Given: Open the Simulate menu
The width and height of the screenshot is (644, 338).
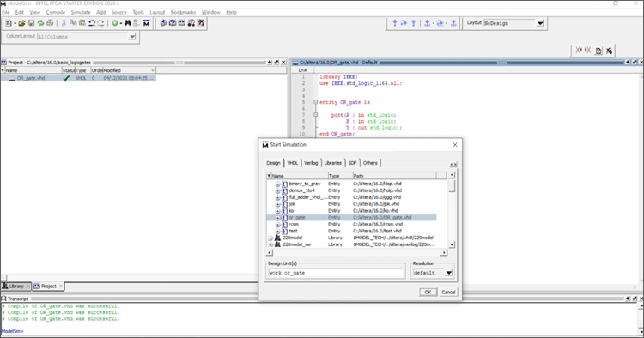Looking at the screenshot, I should (81, 12).
